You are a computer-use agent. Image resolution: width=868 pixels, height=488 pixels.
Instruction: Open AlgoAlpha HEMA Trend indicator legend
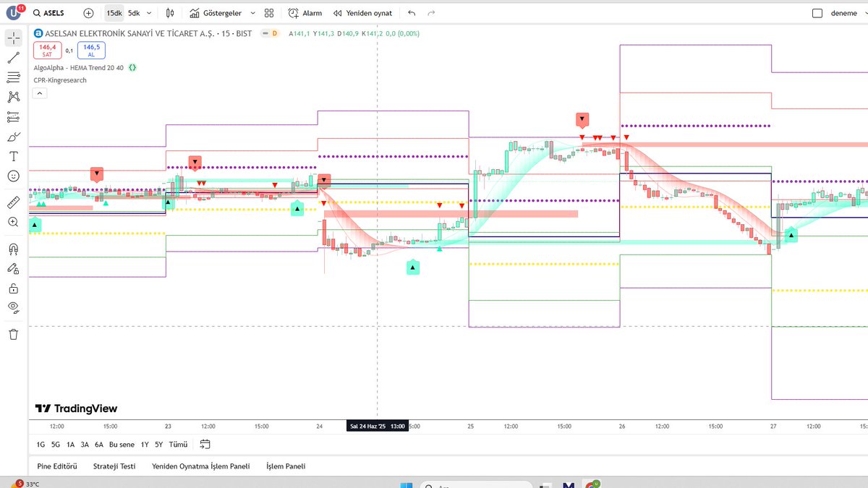pos(79,67)
